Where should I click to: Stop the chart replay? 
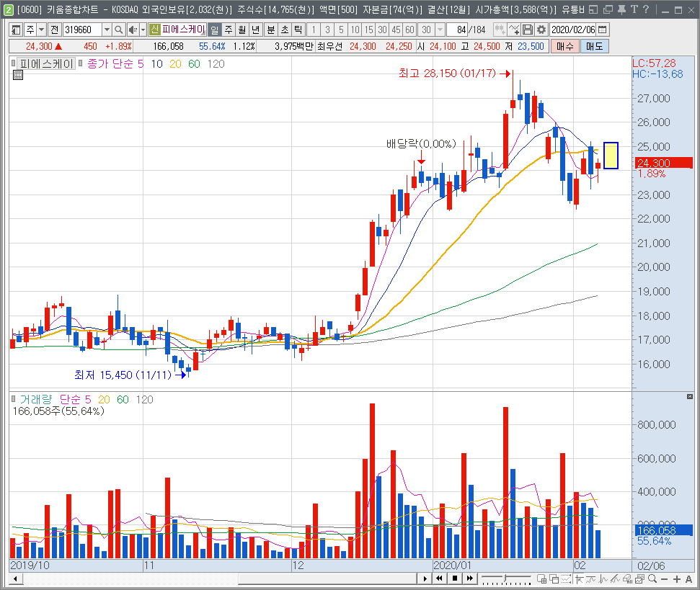(x=454, y=578)
